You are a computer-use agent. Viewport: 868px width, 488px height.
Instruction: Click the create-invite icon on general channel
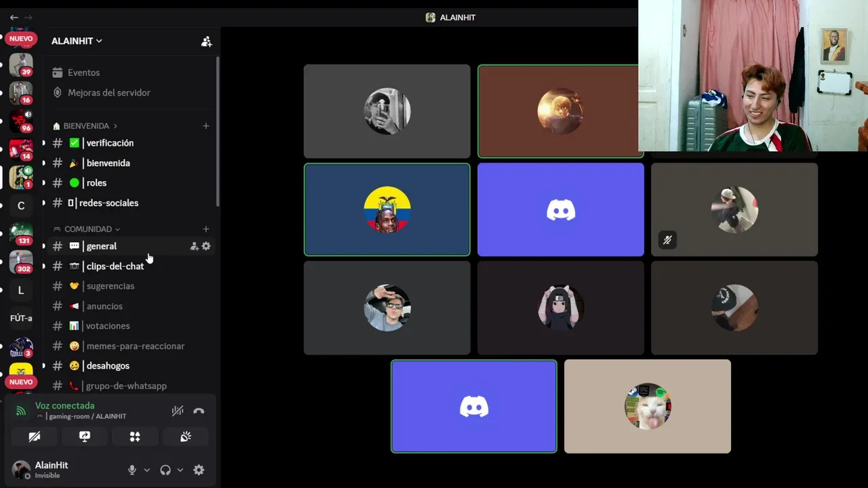[194, 246]
